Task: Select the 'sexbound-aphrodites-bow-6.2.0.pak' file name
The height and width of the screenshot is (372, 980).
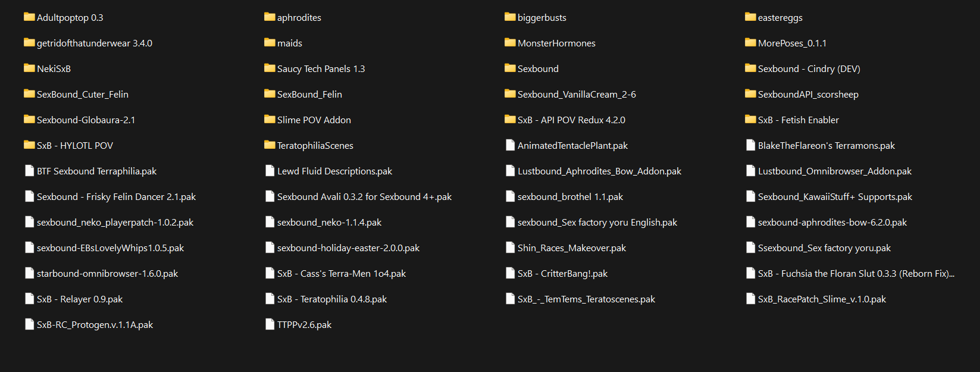Action: 832,223
